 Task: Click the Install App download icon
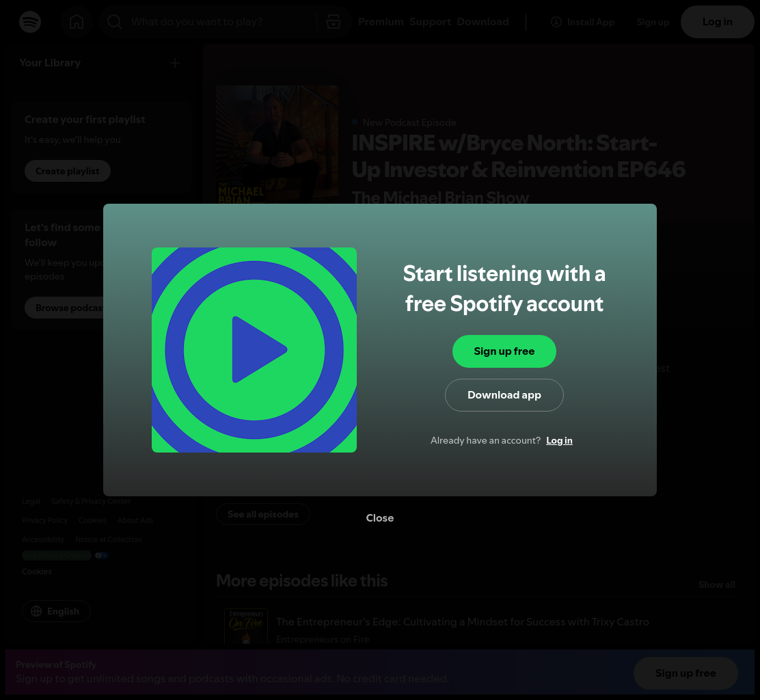point(556,22)
